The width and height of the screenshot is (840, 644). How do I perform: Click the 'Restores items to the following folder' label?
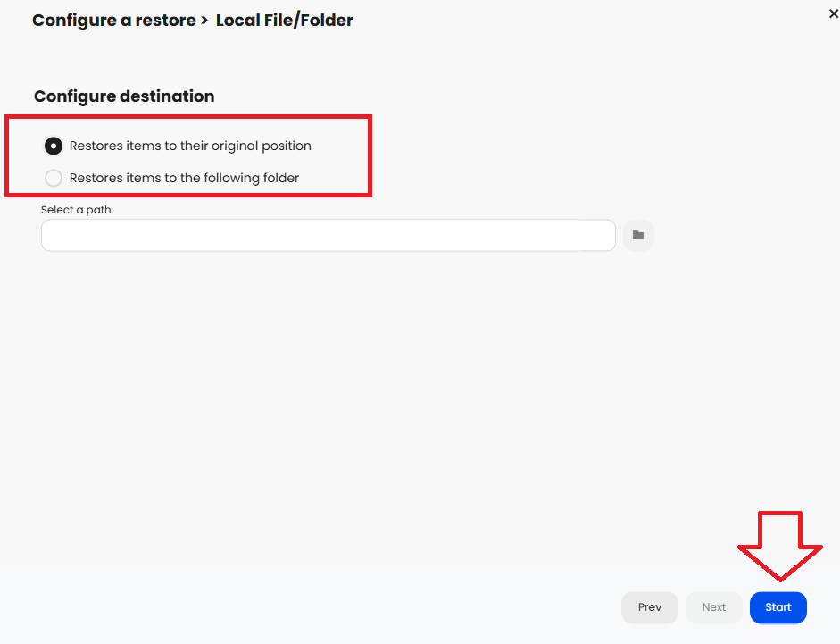pos(184,178)
